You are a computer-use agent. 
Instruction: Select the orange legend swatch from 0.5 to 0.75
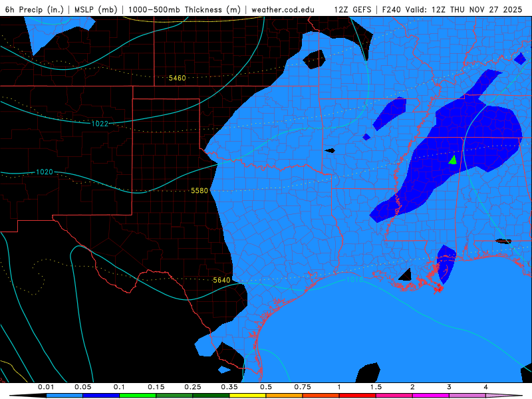coord(285,396)
